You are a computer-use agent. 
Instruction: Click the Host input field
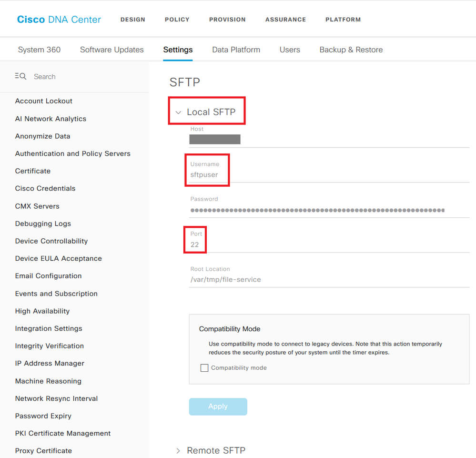click(x=329, y=140)
